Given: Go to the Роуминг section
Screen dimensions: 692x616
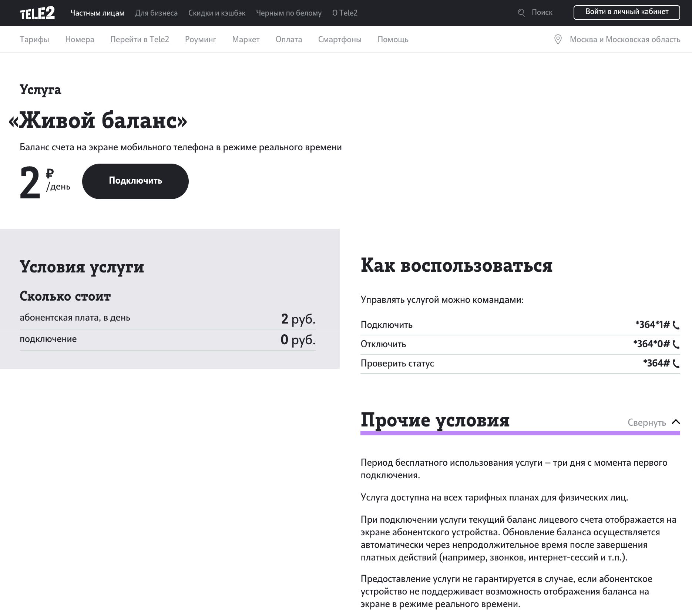Looking at the screenshot, I should coord(200,40).
